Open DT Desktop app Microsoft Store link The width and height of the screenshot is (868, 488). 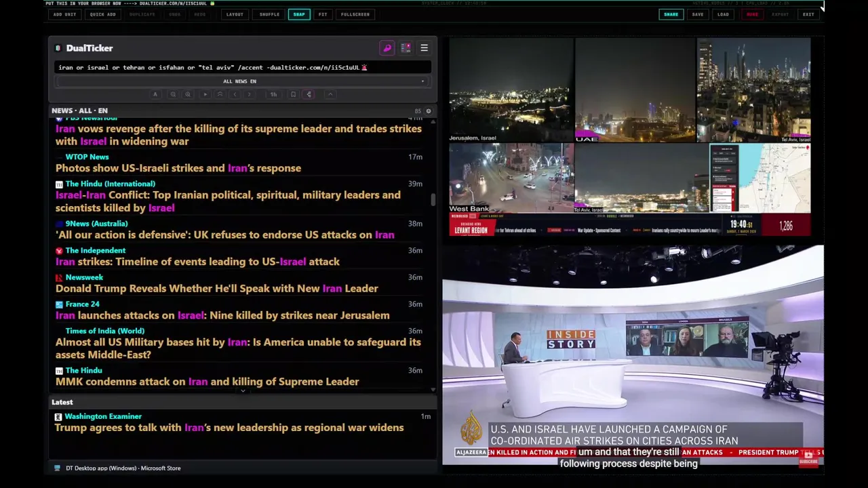click(x=123, y=468)
